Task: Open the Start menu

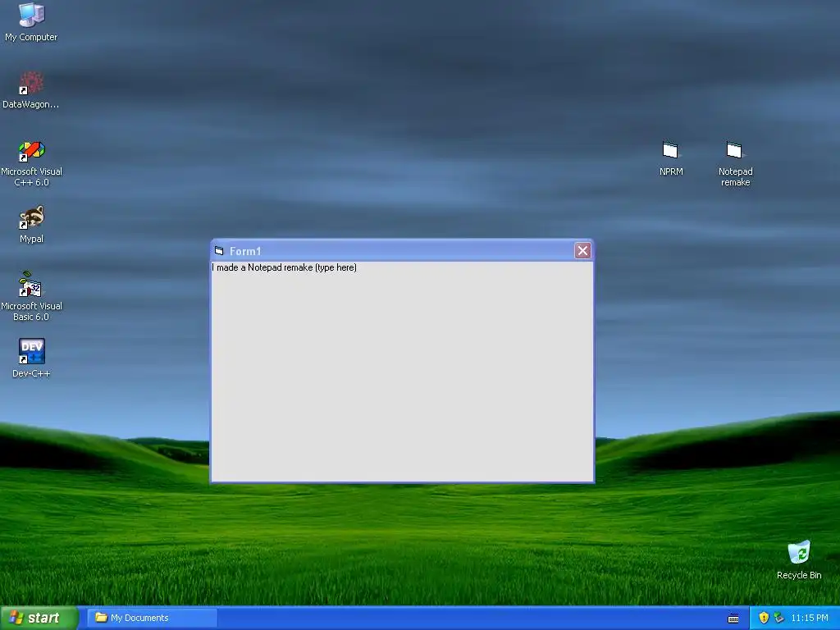Action: (x=39, y=618)
